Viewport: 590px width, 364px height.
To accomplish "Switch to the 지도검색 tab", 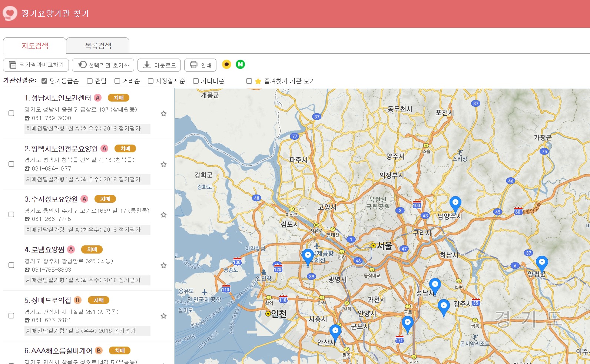I will [x=35, y=46].
